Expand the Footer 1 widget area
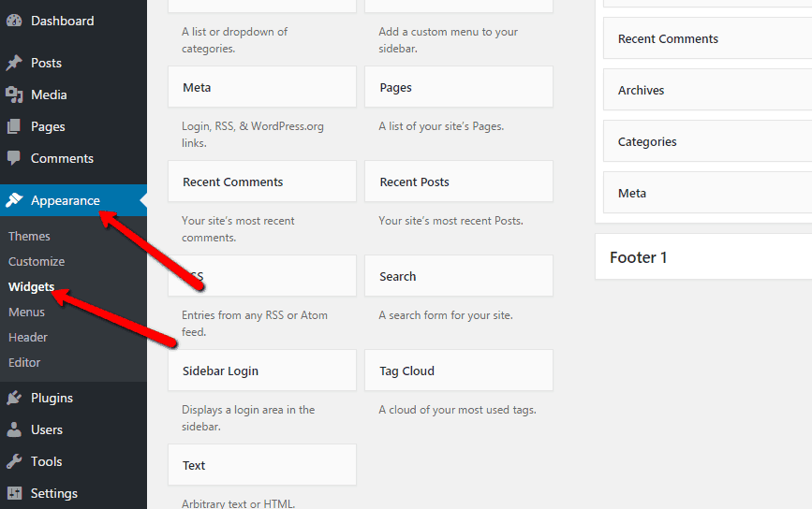 703,257
